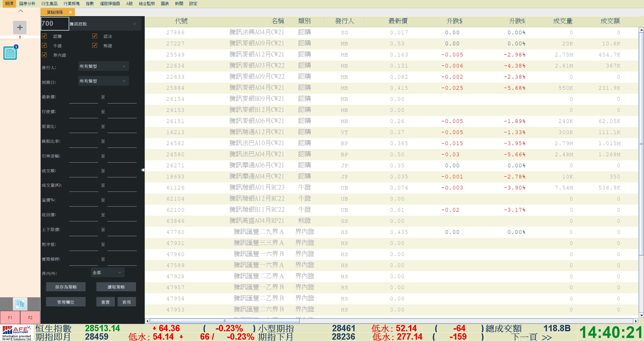Screen dimensions: 644x341
Task: Open the 選股掃描器 menu
Action: click(x=110, y=3)
